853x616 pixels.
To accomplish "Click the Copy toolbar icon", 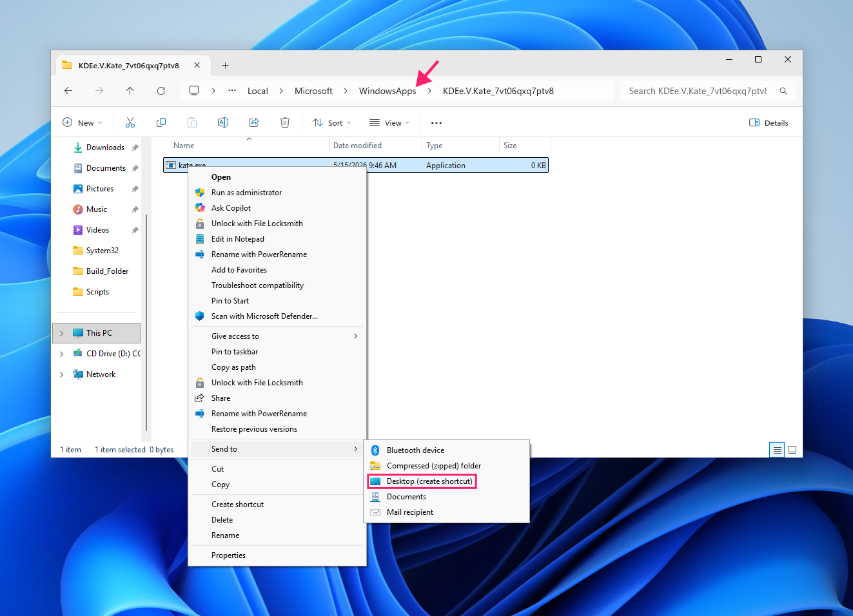I will (x=161, y=122).
